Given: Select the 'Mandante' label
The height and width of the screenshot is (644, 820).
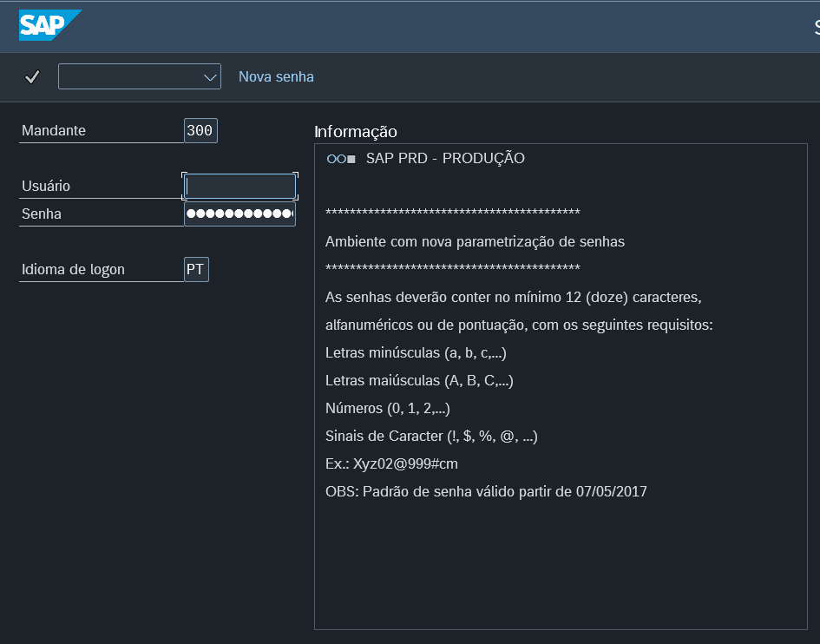Looking at the screenshot, I should point(54,130).
